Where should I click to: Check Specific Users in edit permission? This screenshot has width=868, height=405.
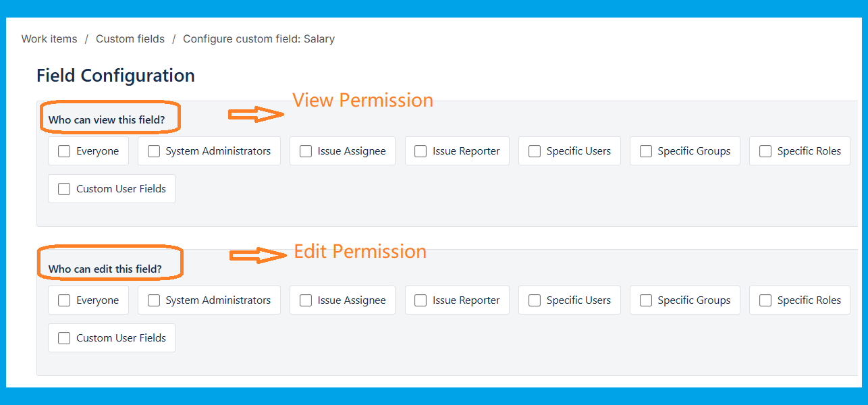tap(535, 301)
